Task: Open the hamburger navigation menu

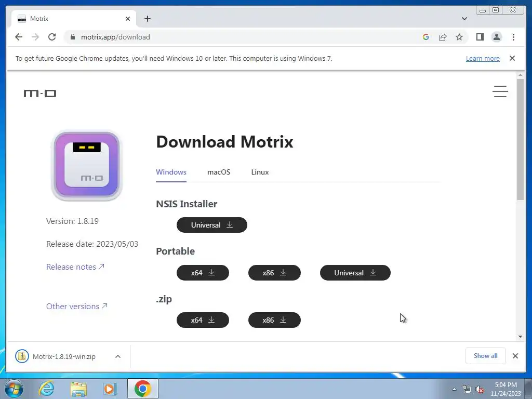Action: [500, 91]
